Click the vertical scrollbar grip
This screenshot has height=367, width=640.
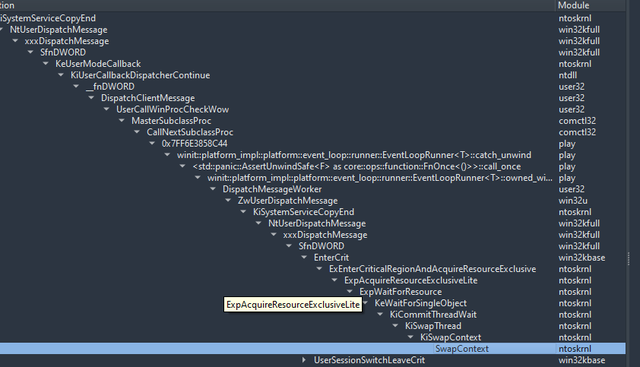click(629, 259)
